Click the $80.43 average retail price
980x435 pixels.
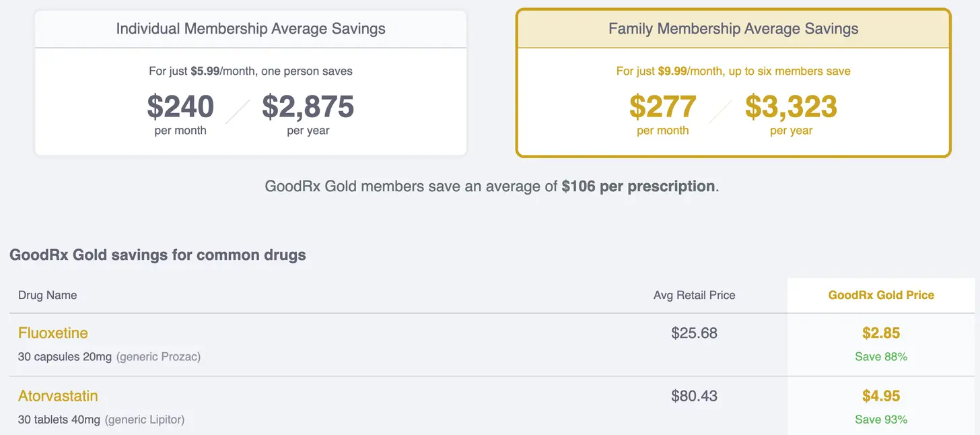[x=694, y=396]
